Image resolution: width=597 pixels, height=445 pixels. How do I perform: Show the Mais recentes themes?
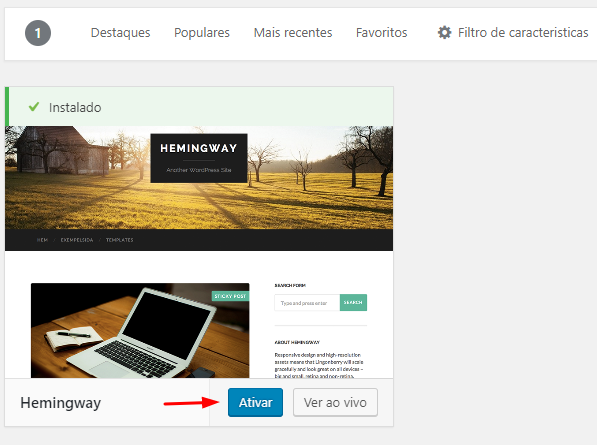[x=293, y=33]
